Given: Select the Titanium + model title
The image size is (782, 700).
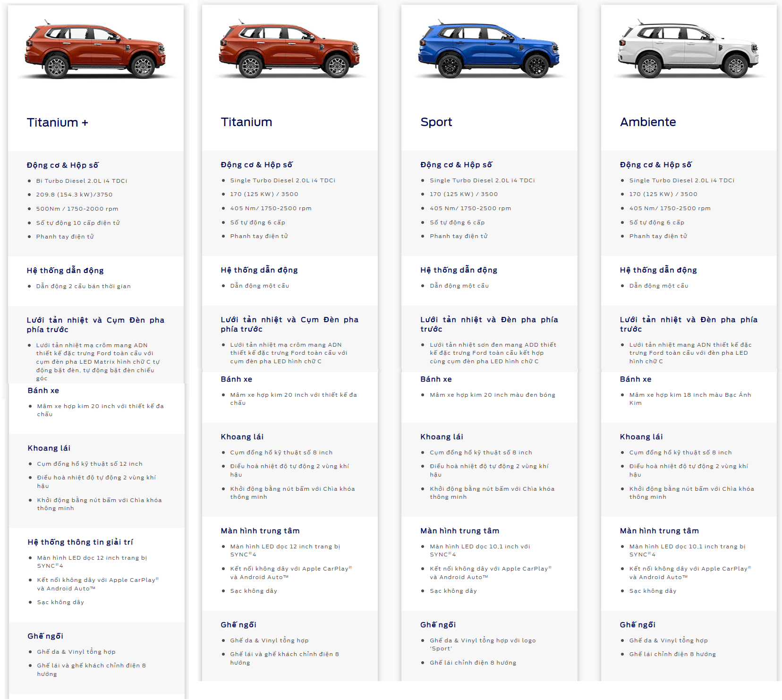Looking at the screenshot, I should 58,123.
